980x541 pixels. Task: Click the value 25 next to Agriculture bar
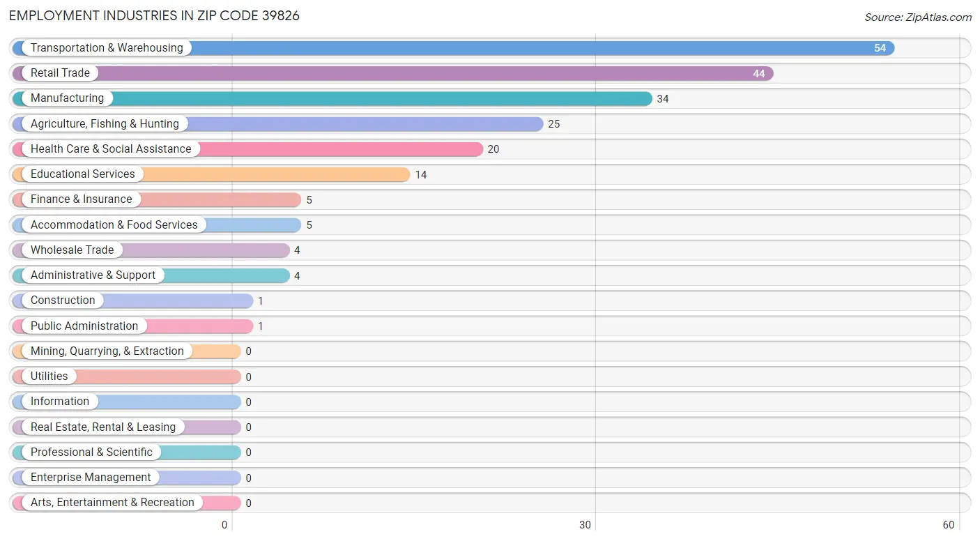tap(554, 124)
